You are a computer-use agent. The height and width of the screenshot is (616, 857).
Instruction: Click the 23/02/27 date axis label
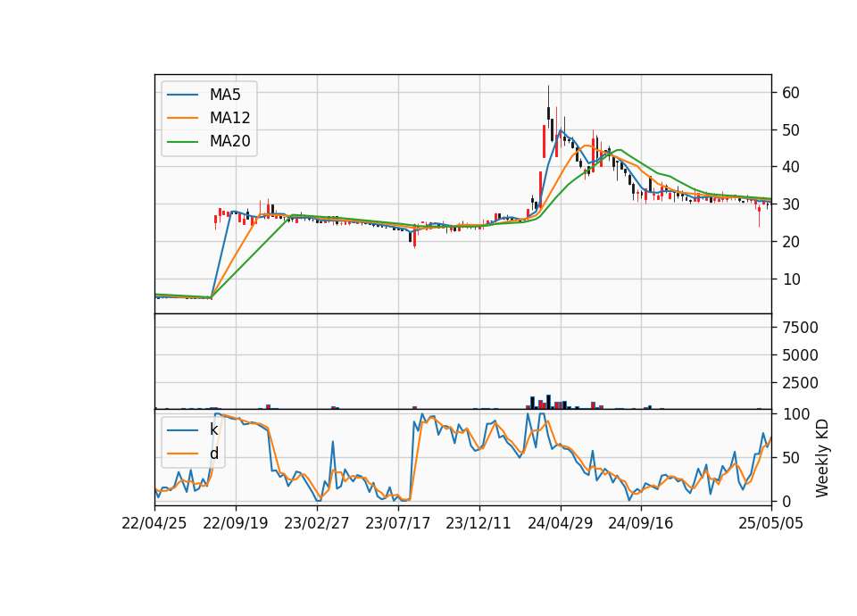click(x=316, y=524)
